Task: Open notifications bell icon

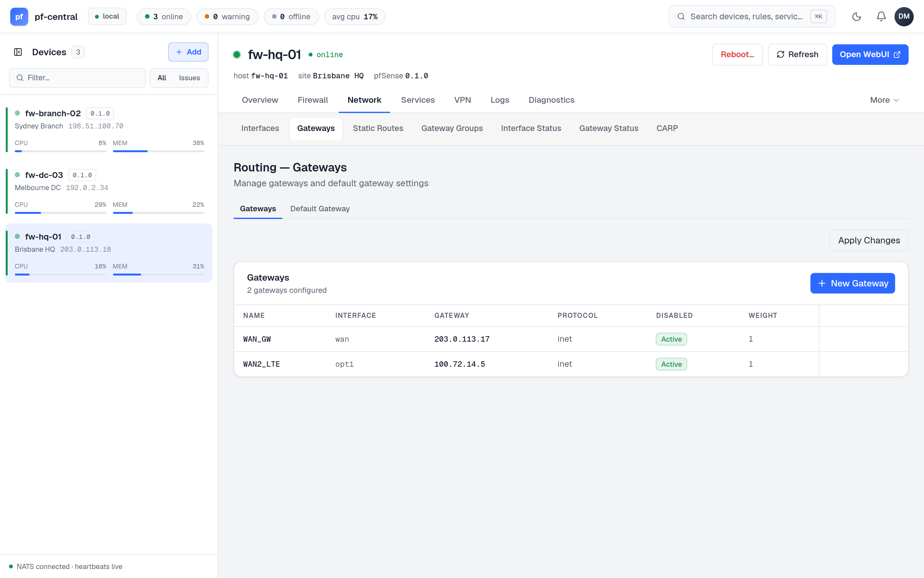Action: [x=881, y=16]
